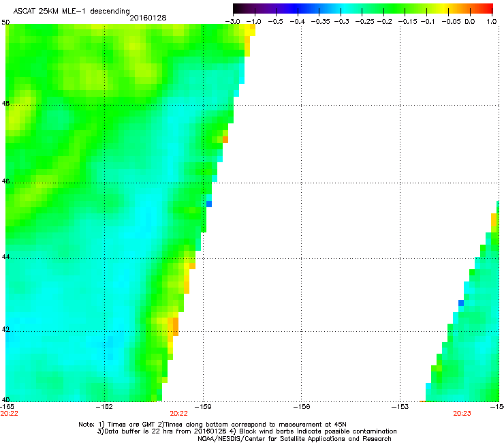
Task: Click the latitude label "44"
Action: tap(5, 257)
